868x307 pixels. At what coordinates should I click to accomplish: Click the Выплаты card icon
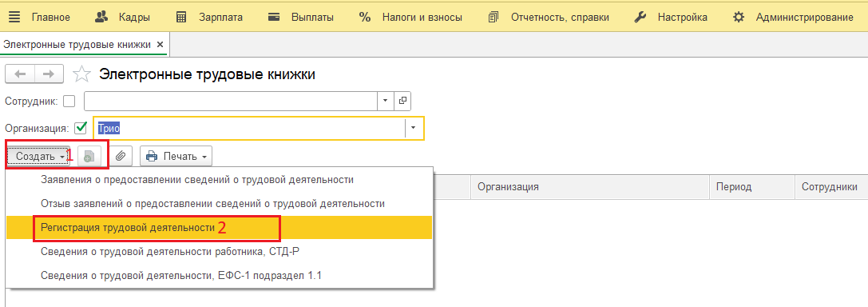coord(273,17)
